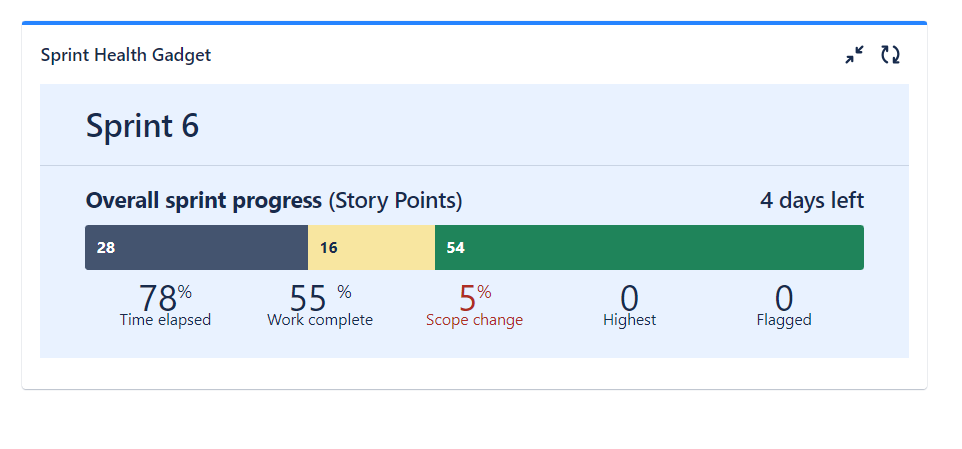Click the Overall sprint progress label
The width and height of the screenshot is (962, 449).
click(x=204, y=201)
